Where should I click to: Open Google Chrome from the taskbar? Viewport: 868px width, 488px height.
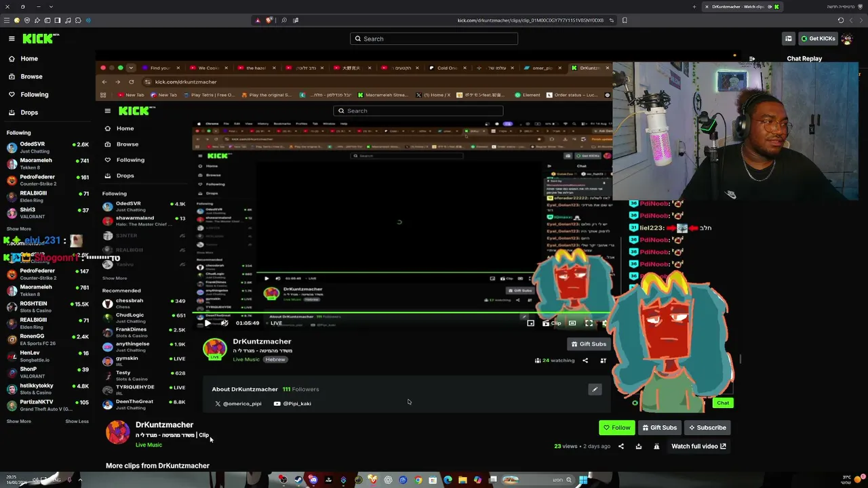coord(418,481)
